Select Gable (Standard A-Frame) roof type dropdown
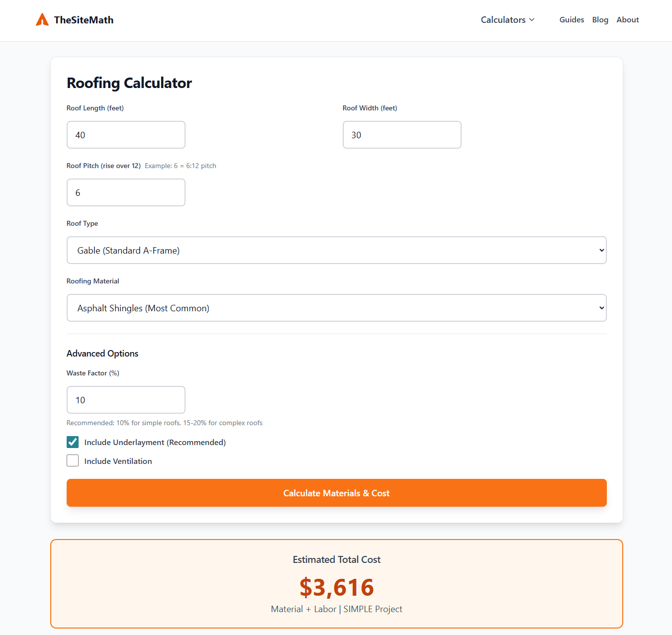Image resolution: width=672 pixels, height=635 pixels. click(336, 250)
